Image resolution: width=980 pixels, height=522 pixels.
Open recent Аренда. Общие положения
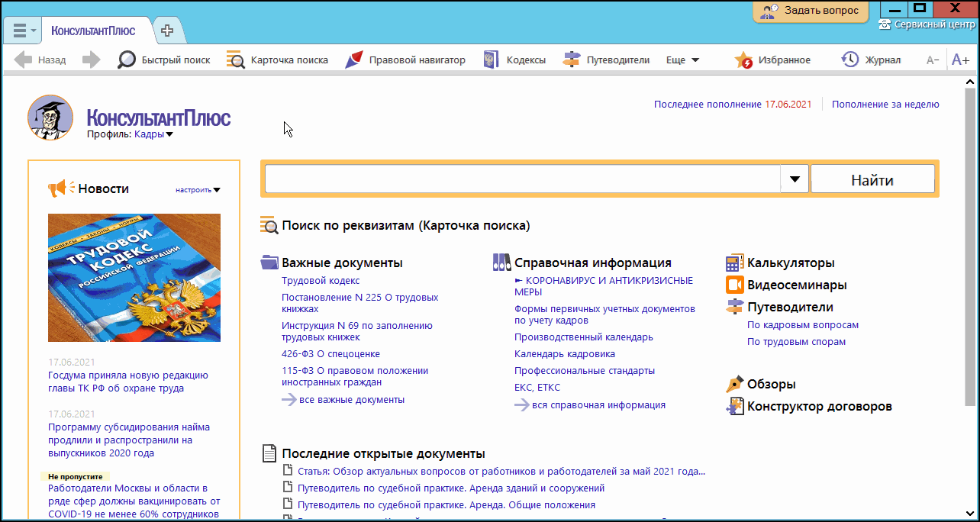(446, 505)
